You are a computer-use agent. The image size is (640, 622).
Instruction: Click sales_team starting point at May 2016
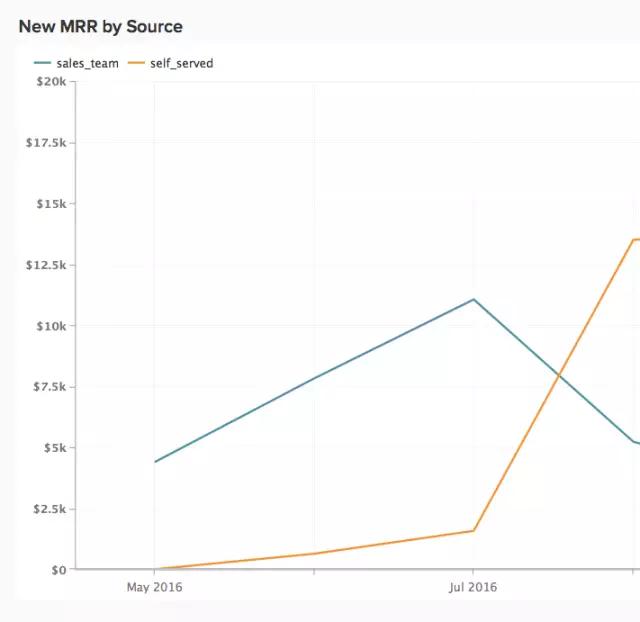155,461
